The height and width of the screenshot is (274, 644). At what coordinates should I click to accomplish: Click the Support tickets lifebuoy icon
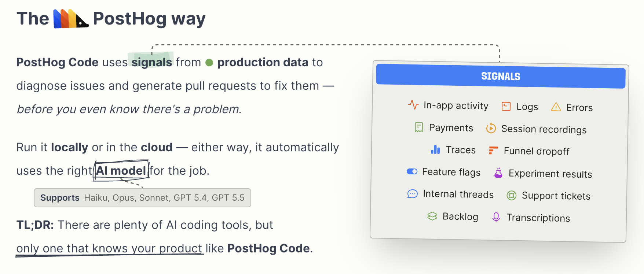(512, 195)
